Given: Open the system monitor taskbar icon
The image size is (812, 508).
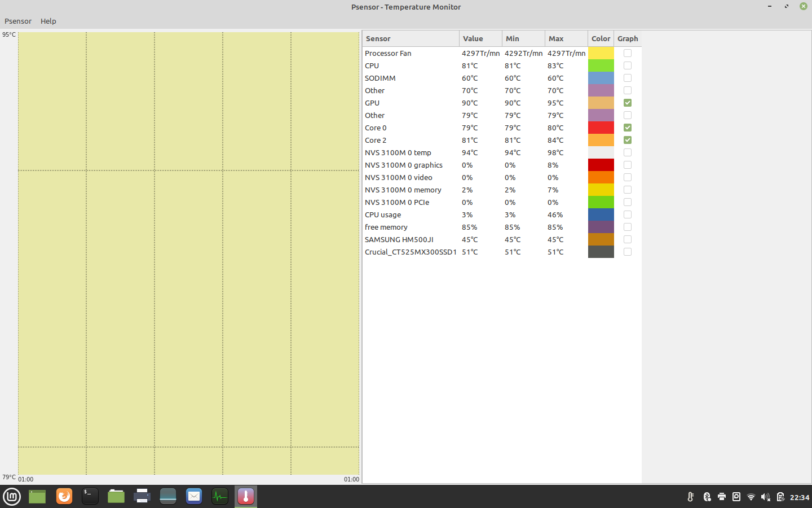Looking at the screenshot, I should 220,496.
